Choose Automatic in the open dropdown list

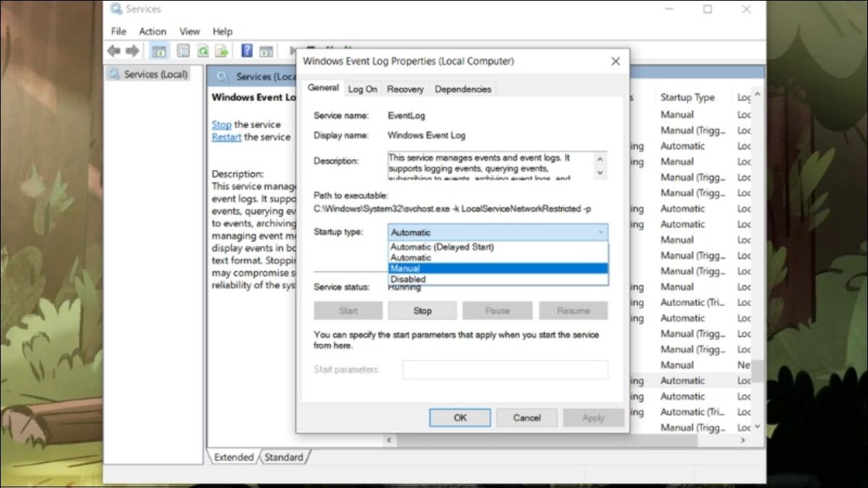[x=498, y=257]
